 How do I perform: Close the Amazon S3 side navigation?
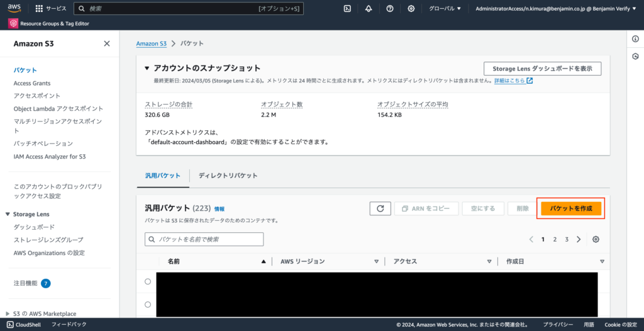pyautogui.click(x=107, y=43)
